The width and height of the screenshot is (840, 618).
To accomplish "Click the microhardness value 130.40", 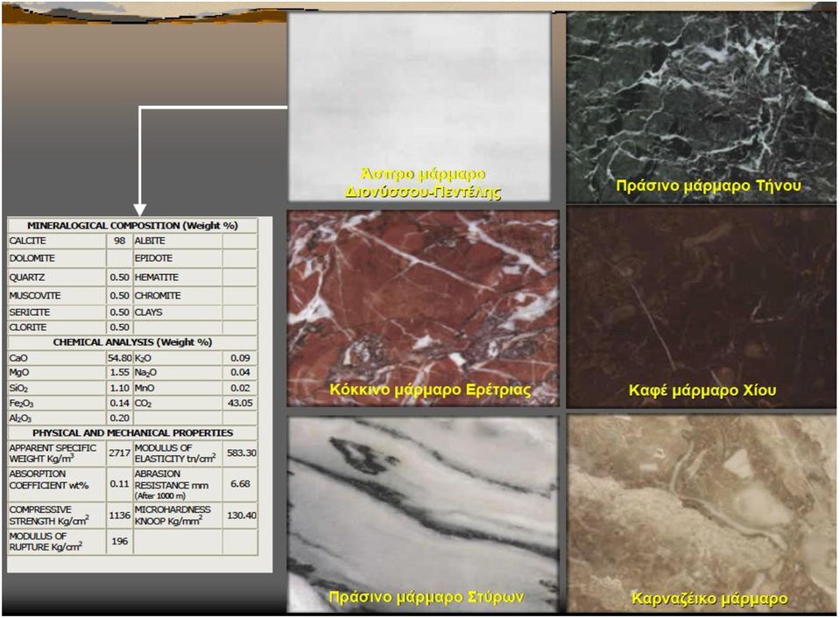I will point(241,516).
